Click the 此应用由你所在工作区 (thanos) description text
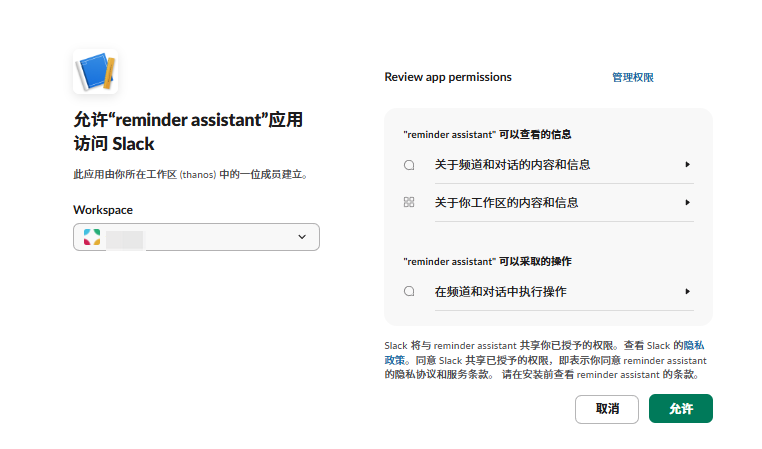The height and width of the screenshot is (449, 762). click(x=191, y=174)
